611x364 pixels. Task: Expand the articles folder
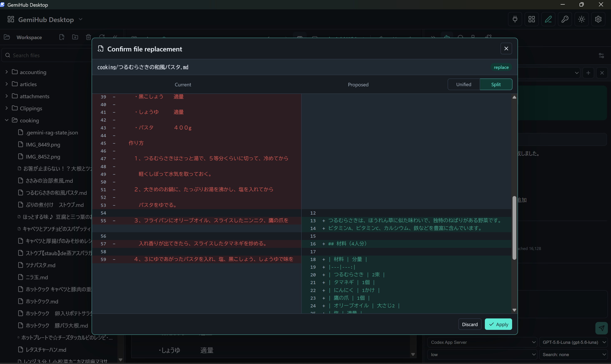click(x=7, y=84)
